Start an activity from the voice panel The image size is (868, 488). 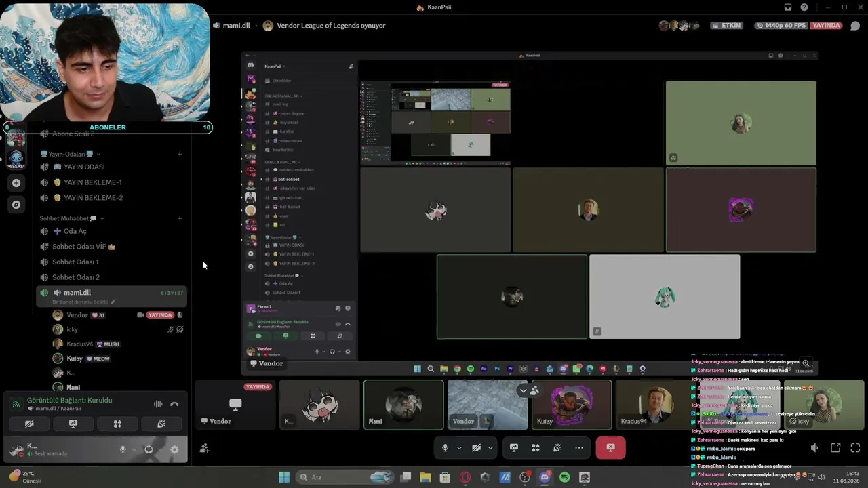coord(117,424)
